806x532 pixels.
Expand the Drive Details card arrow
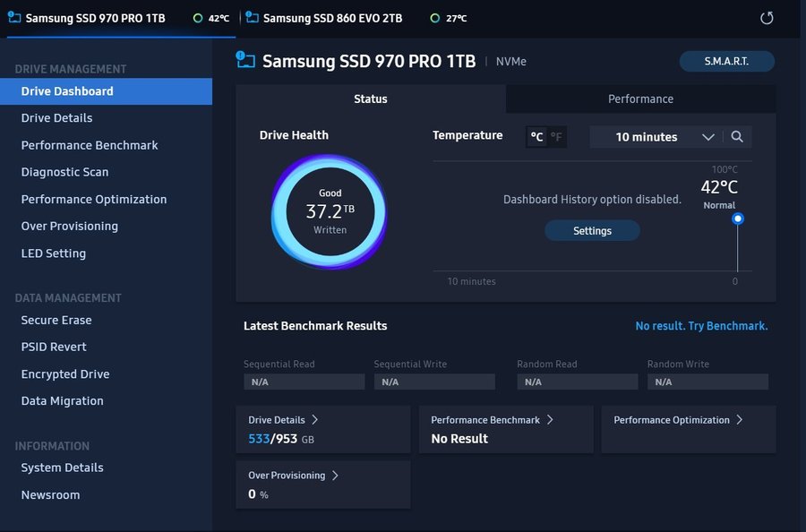tap(315, 420)
